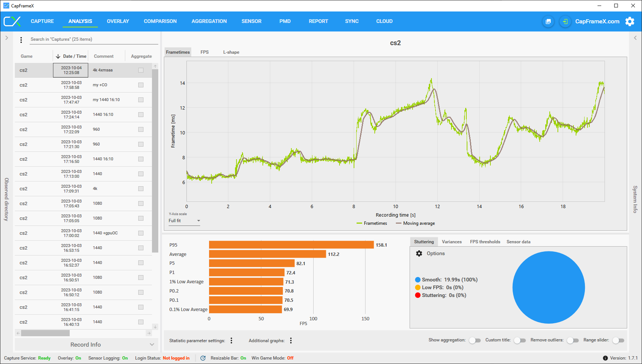The width and height of the screenshot is (642, 364).
Task: Expand the Record Info panel
Action: pyautogui.click(x=86, y=345)
